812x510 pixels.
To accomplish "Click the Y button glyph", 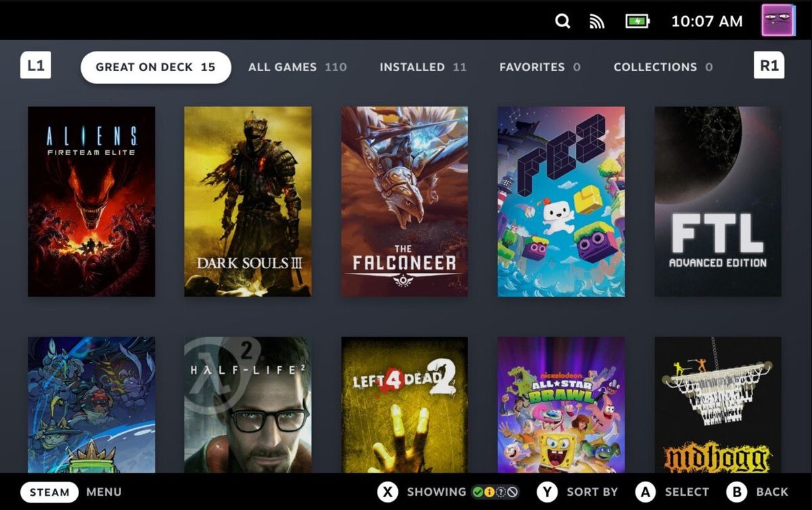I will point(547,492).
